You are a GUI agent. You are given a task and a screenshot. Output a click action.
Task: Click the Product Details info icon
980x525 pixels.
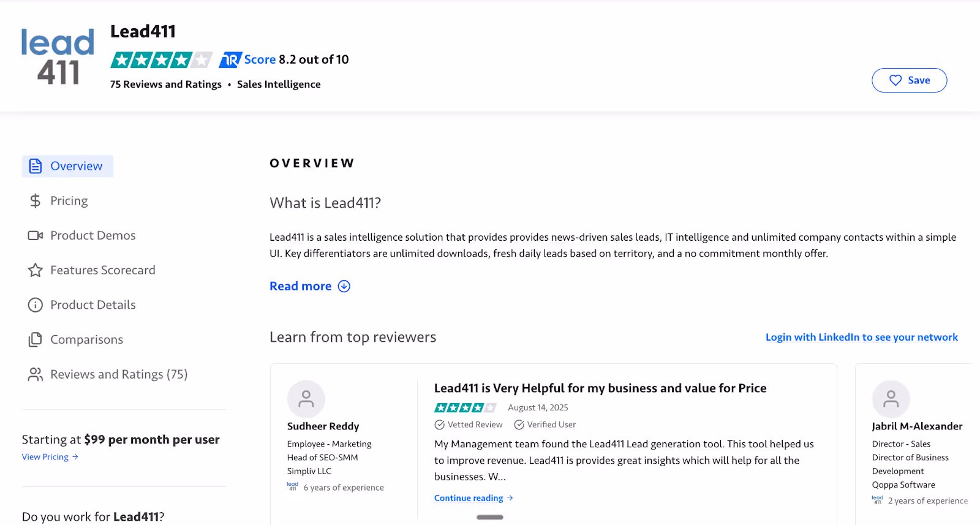36,304
